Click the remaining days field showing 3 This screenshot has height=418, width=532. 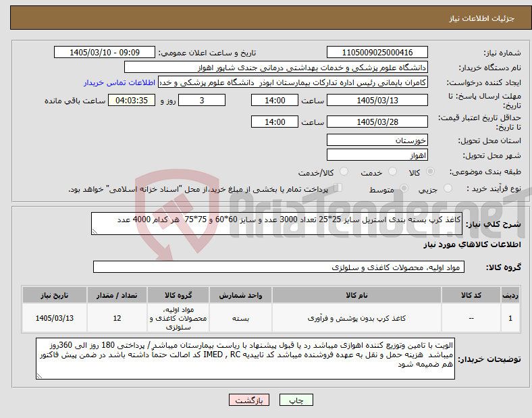point(202,101)
